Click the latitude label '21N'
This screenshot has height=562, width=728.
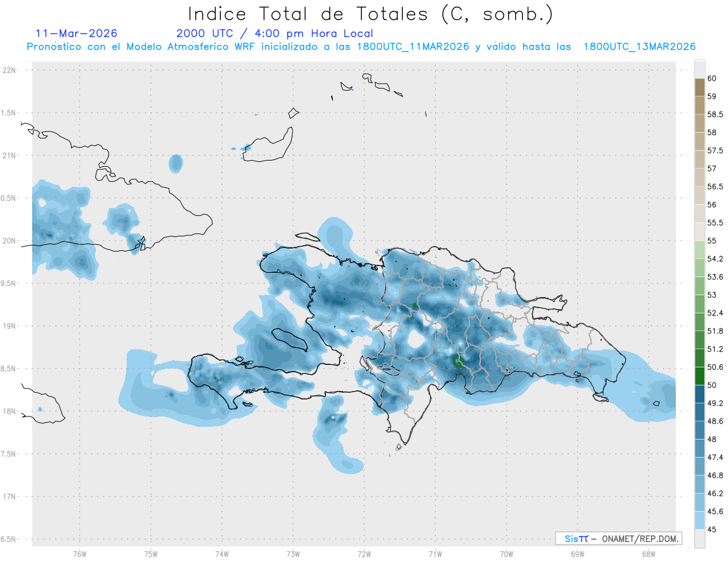[x=10, y=155]
